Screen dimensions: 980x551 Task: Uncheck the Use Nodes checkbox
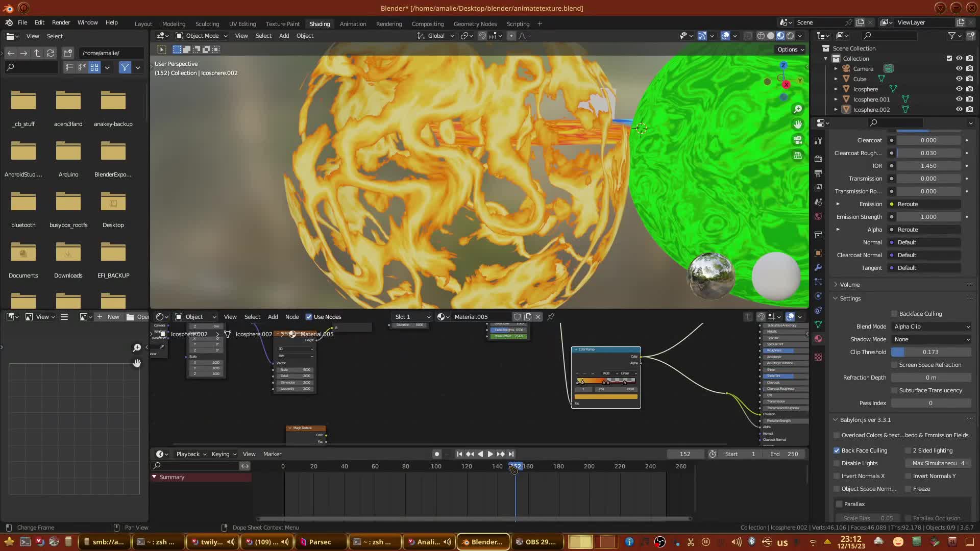pyautogui.click(x=309, y=317)
